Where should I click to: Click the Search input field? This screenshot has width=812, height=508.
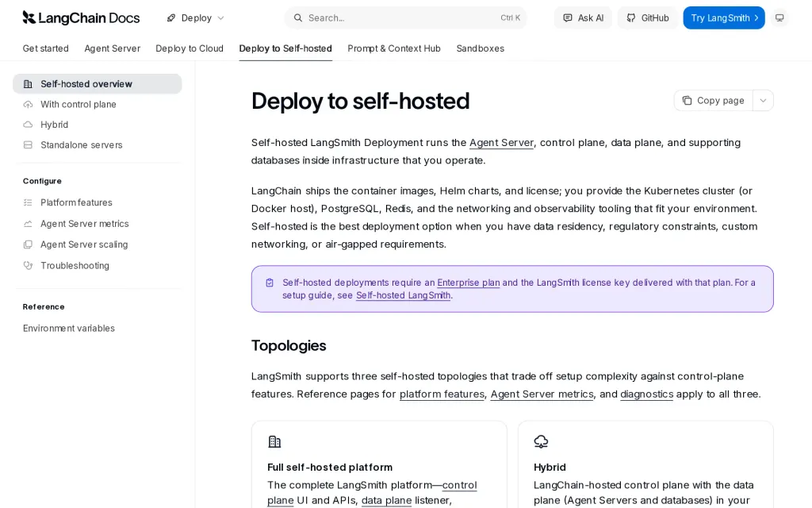(405, 17)
